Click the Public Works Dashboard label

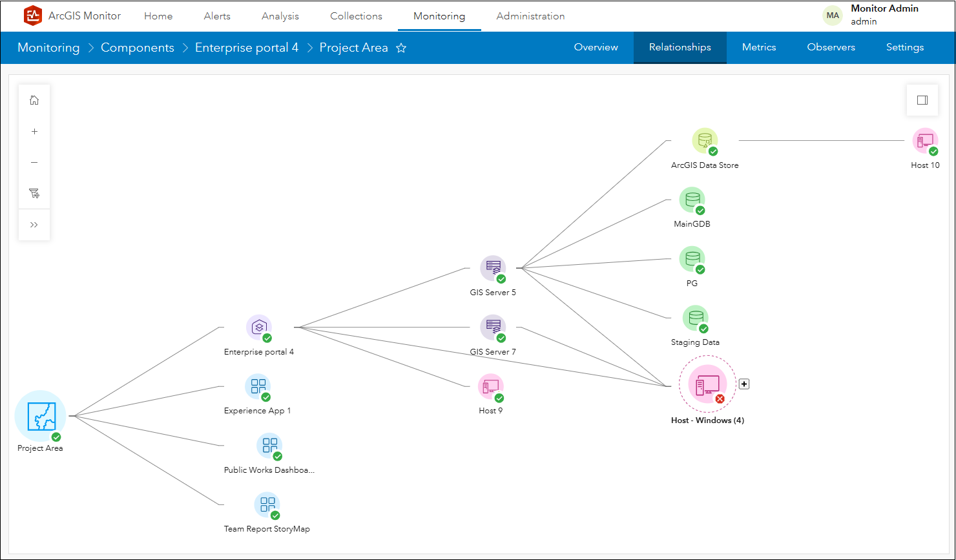point(269,470)
